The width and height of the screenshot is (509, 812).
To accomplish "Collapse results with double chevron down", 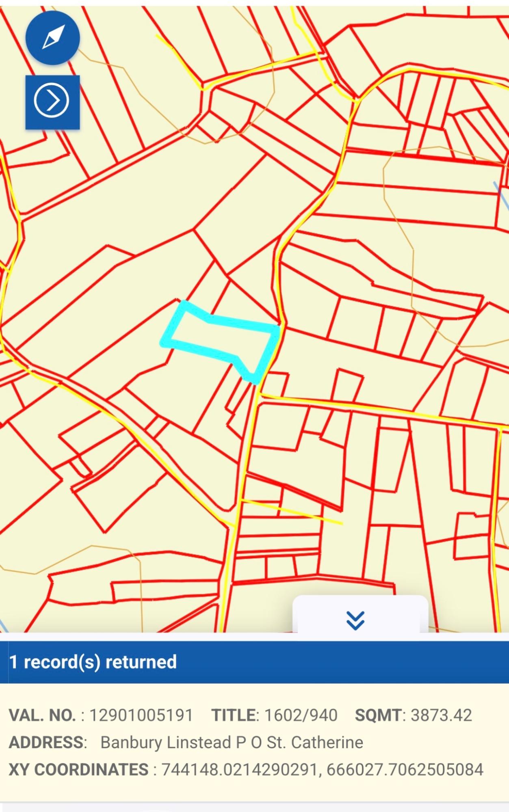I will click(x=355, y=620).
